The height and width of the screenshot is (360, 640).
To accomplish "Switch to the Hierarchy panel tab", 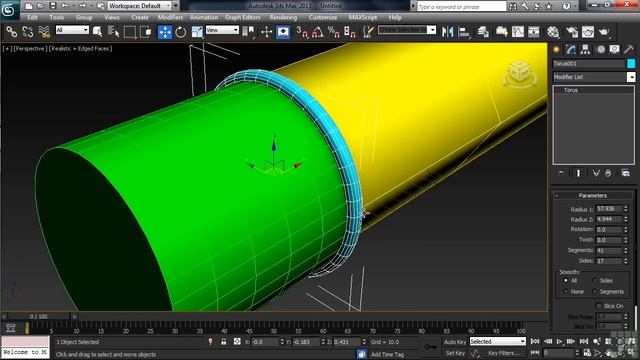I will 585,50.
